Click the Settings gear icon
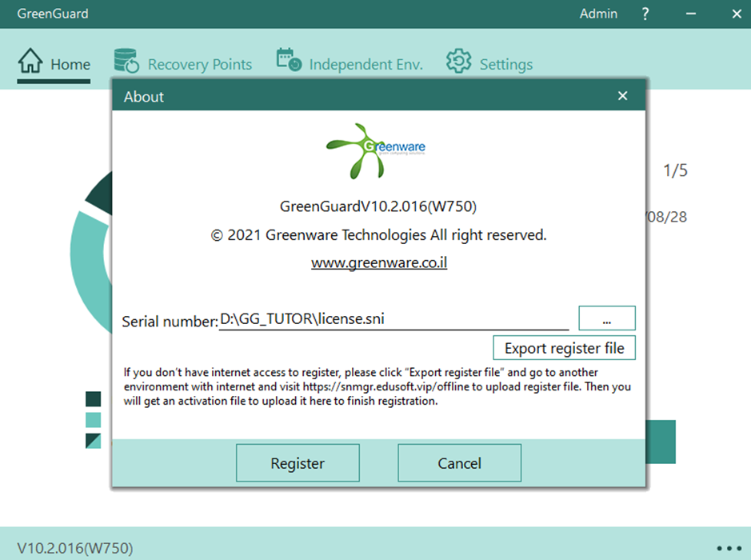 tap(458, 62)
